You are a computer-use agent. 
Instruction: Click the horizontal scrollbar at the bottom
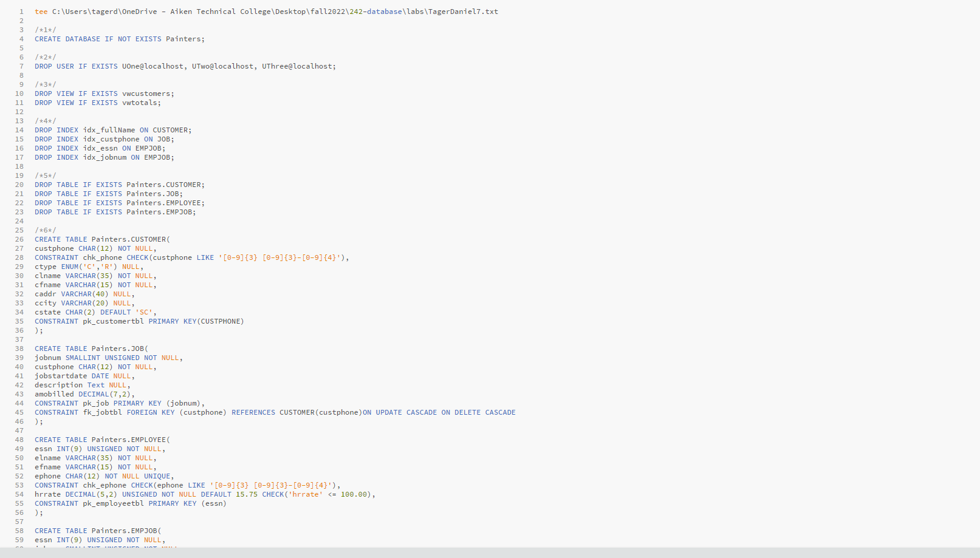[x=490, y=553]
